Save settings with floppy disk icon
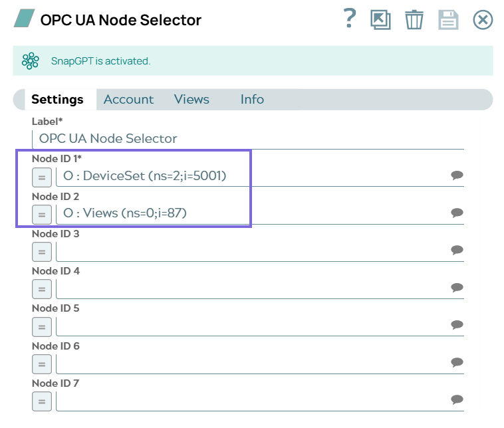The width and height of the screenshot is (504, 428). 448,20
